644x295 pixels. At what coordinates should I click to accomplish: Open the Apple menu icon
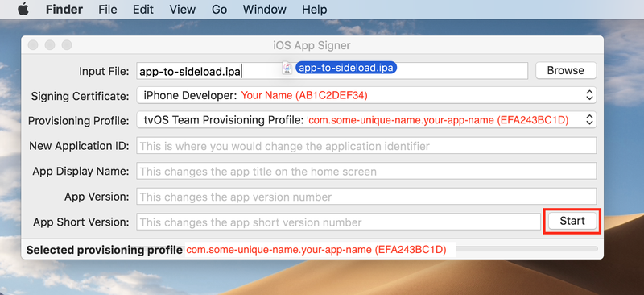tap(23, 9)
